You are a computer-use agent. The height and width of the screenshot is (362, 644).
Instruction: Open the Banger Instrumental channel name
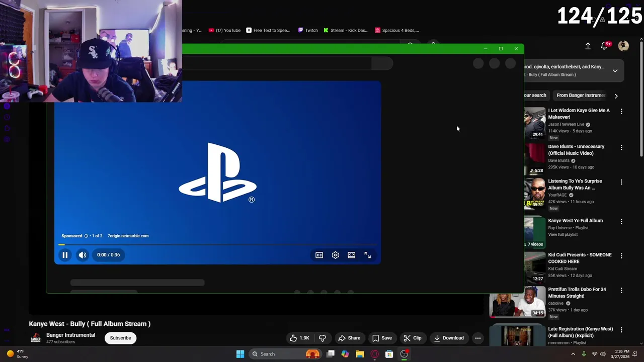(x=70, y=335)
